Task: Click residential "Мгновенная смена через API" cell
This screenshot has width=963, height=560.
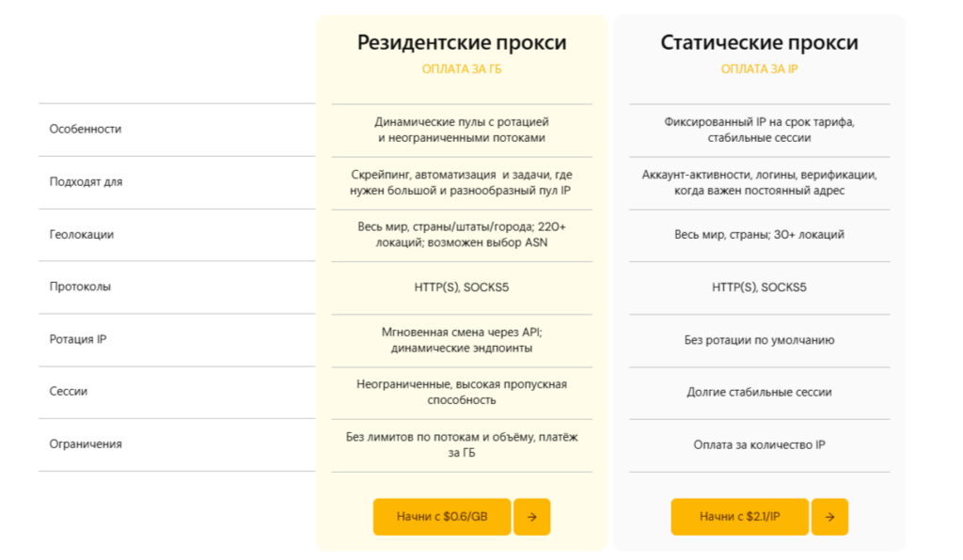Action: [462, 340]
